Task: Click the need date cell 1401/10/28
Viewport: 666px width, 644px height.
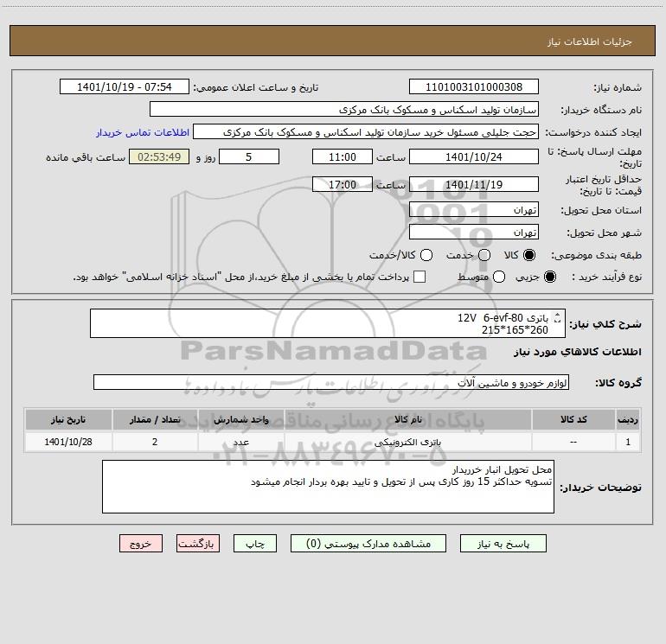Action: pyautogui.click(x=68, y=442)
